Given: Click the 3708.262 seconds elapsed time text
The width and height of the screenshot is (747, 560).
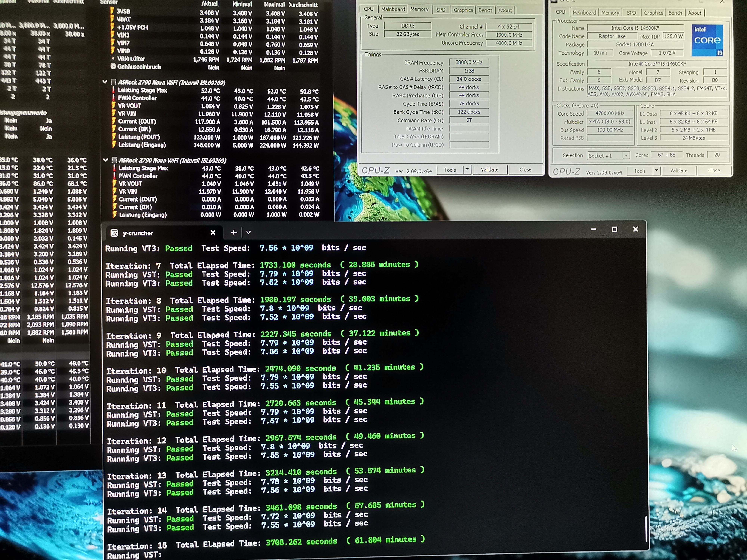Looking at the screenshot, I should pos(301,542).
